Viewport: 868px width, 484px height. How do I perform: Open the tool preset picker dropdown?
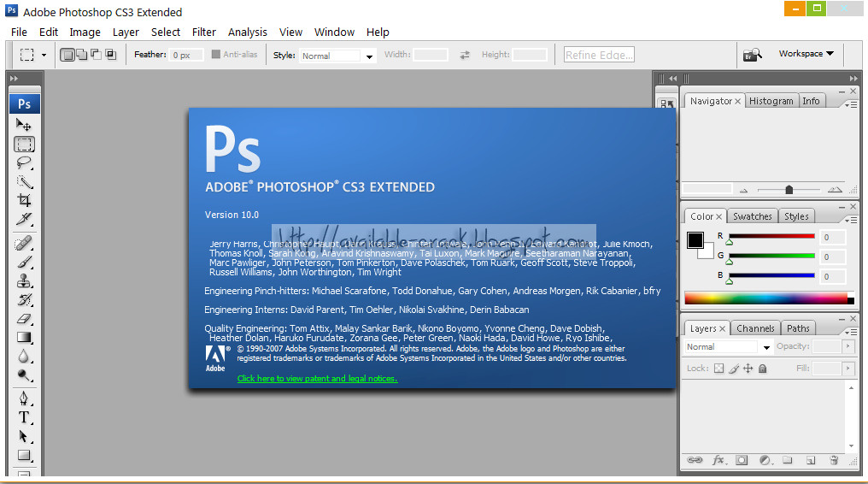click(x=44, y=55)
